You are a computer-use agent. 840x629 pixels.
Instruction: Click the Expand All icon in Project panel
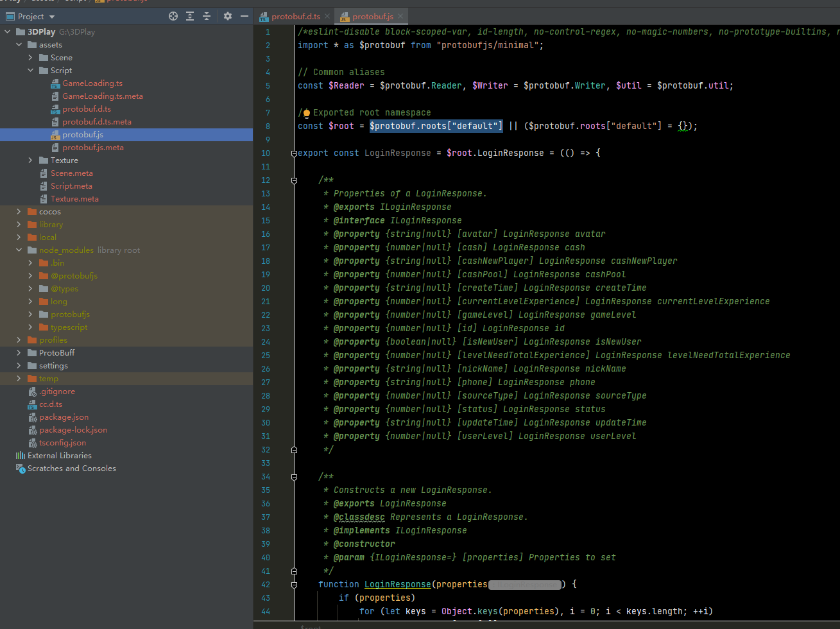pos(190,16)
